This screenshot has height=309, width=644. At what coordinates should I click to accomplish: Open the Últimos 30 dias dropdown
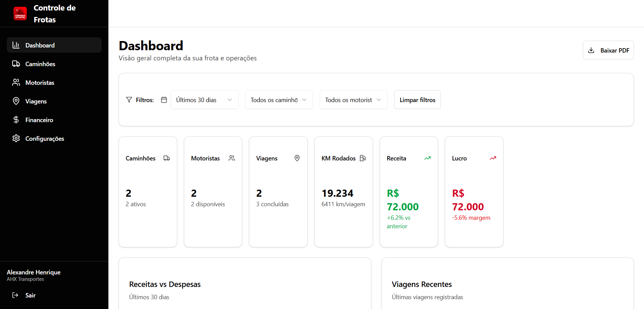[204, 99]
